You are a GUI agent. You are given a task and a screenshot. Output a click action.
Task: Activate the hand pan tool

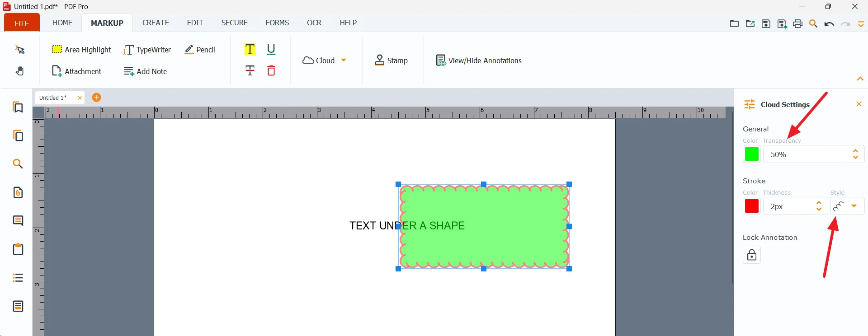pyautogui.click(x=20, y=71)
